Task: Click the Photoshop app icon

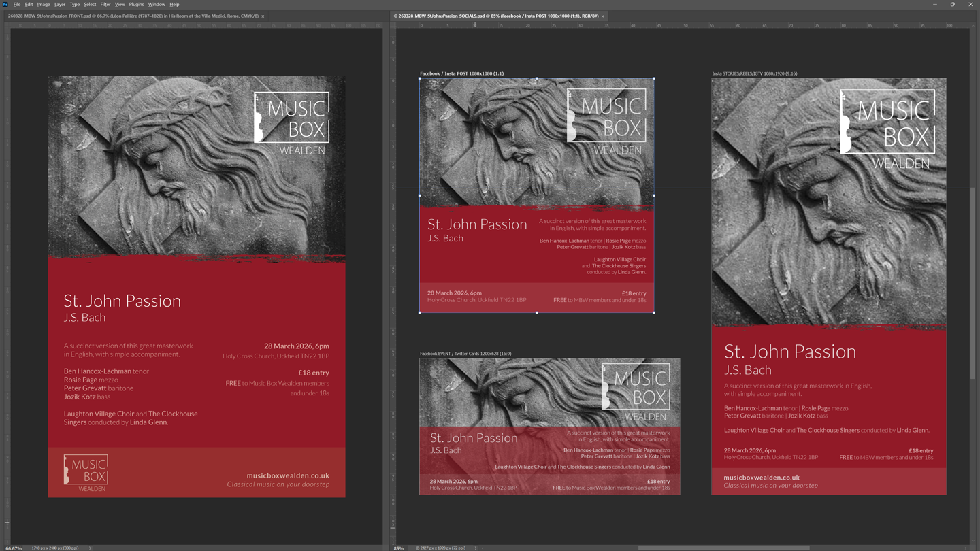Action: point(5,4)
